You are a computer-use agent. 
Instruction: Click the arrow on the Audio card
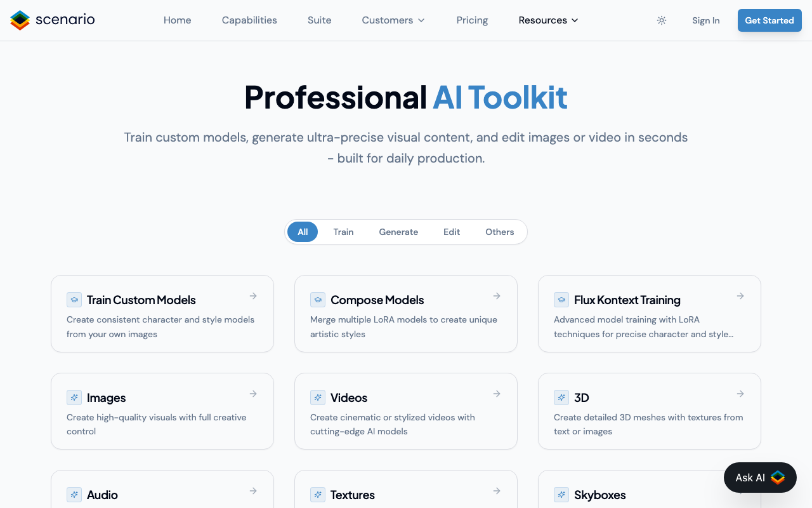click(253, 491)
